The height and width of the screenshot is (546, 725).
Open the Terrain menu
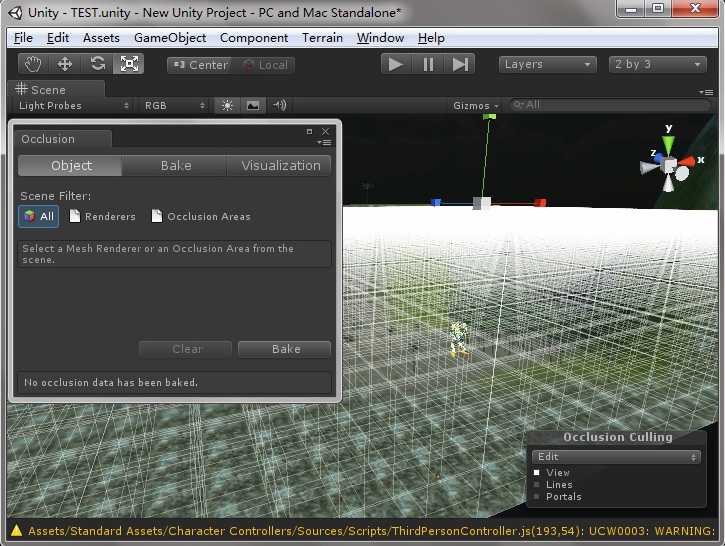(x=322, y=38)
